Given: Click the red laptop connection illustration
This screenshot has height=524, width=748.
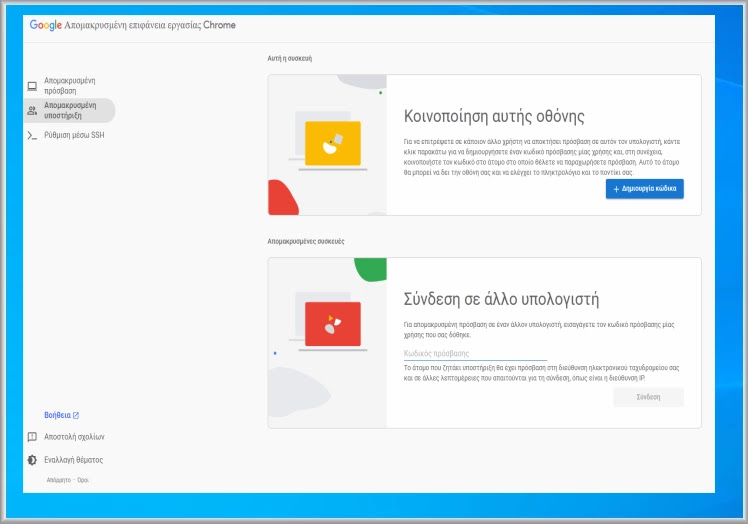Looking at the screenshot, I should (x=332, y=324).
